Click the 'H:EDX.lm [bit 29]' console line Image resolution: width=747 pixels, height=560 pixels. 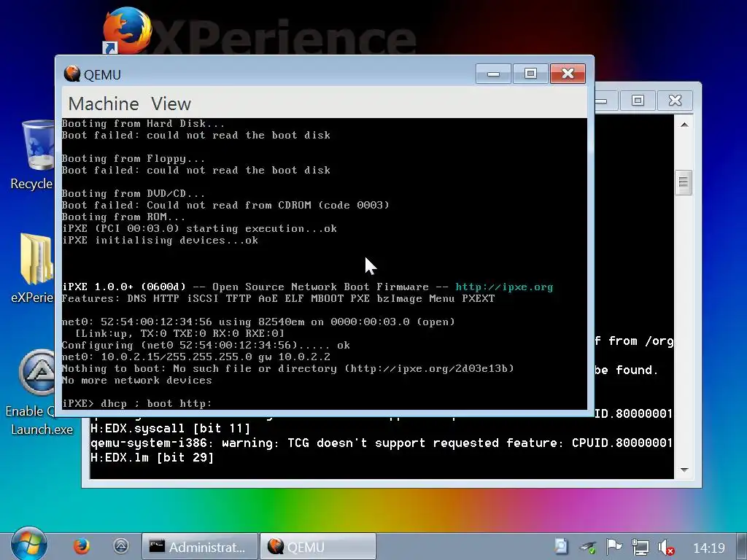(152, 458)
